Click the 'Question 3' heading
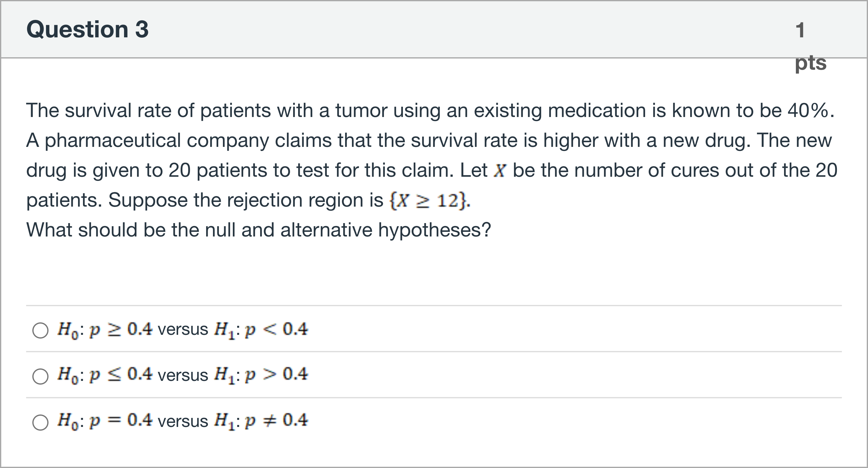Screen dimensions: 868x468 click(87, 29)
